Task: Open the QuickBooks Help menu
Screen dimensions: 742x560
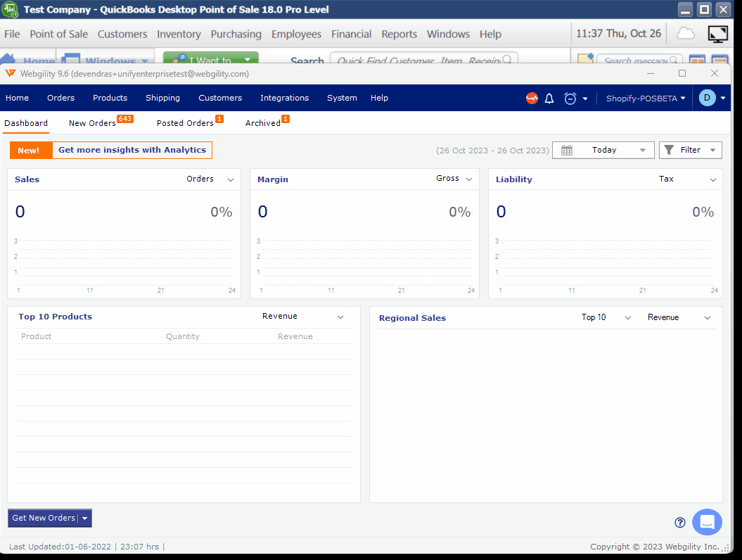Action: pyautogui.click(x=490, y=34)
